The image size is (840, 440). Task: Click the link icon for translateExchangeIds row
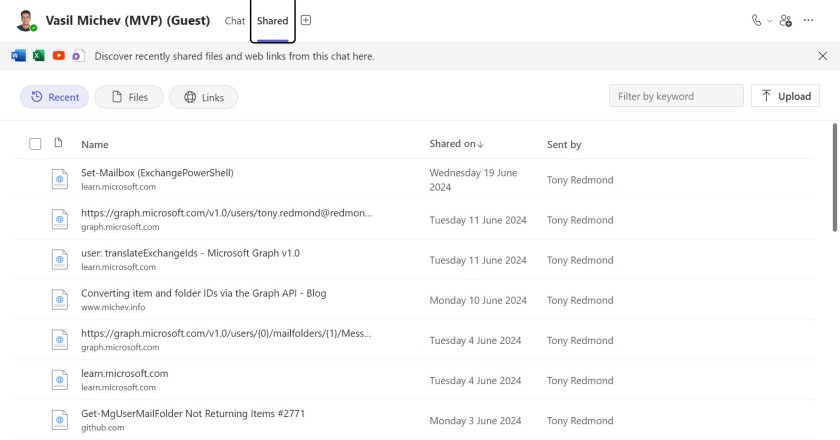pos(60,259)
